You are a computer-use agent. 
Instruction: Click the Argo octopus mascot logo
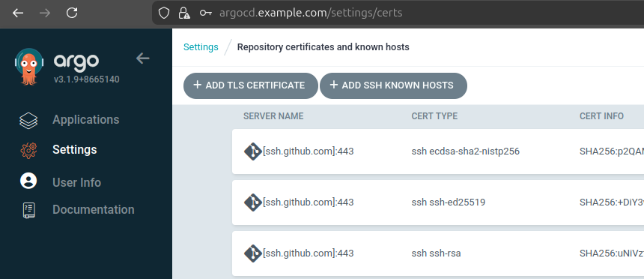coord(28,67)
